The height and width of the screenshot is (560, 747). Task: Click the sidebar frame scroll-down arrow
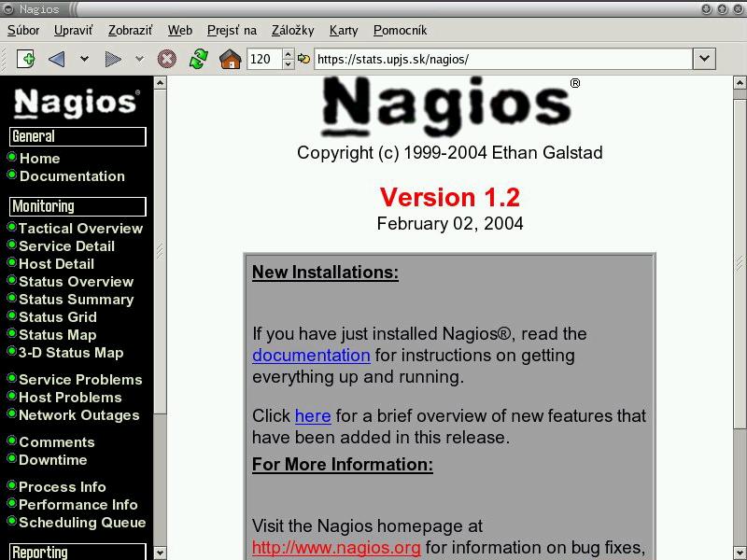pos(160,553)
